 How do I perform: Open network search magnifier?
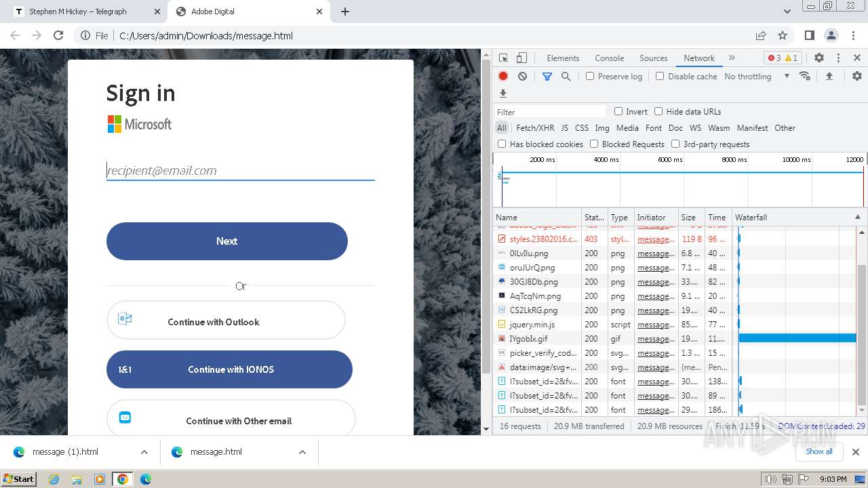coord(566,77)
